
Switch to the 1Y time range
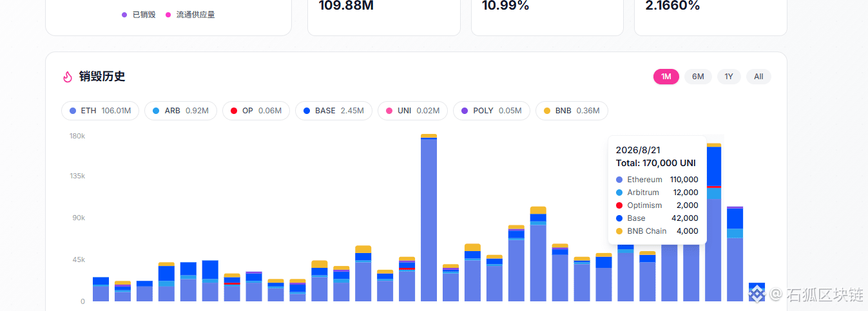click(729, 77)
